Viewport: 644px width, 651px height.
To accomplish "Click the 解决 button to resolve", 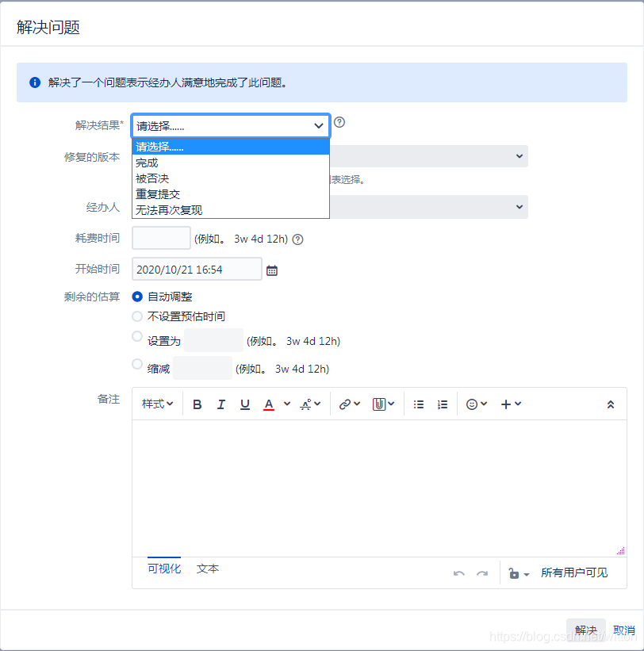I will point(585,628).
